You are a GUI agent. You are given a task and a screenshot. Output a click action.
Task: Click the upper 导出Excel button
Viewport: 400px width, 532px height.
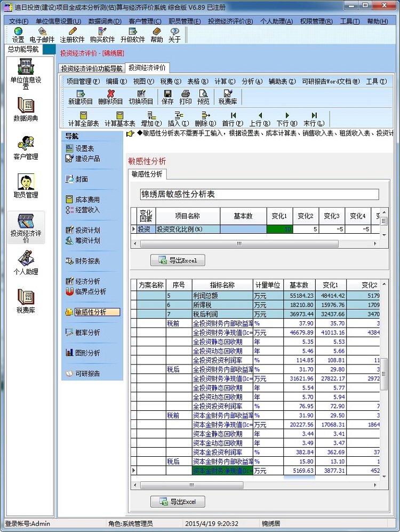pyautogui.click(x=178, y=260)
